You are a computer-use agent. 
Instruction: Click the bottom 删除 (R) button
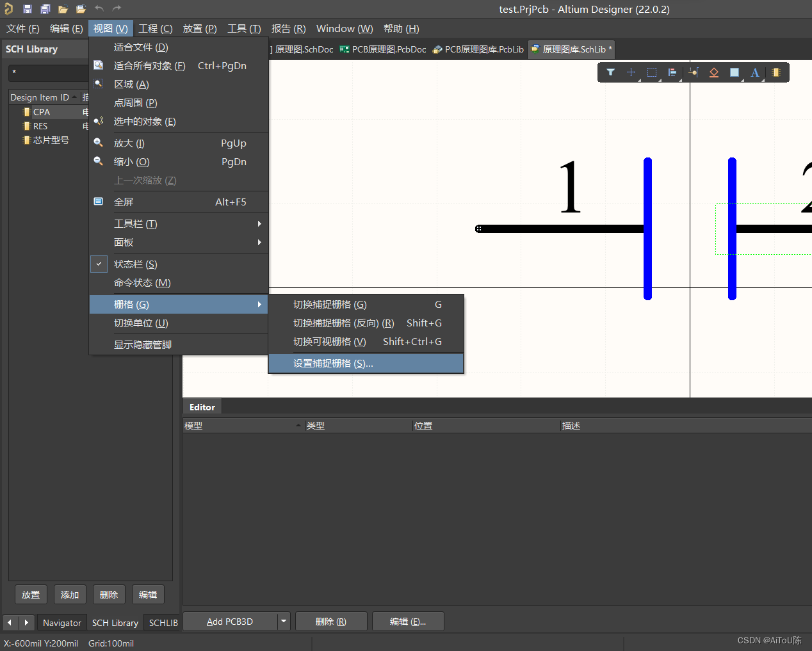pyautogui.click(x=331, y=622)
